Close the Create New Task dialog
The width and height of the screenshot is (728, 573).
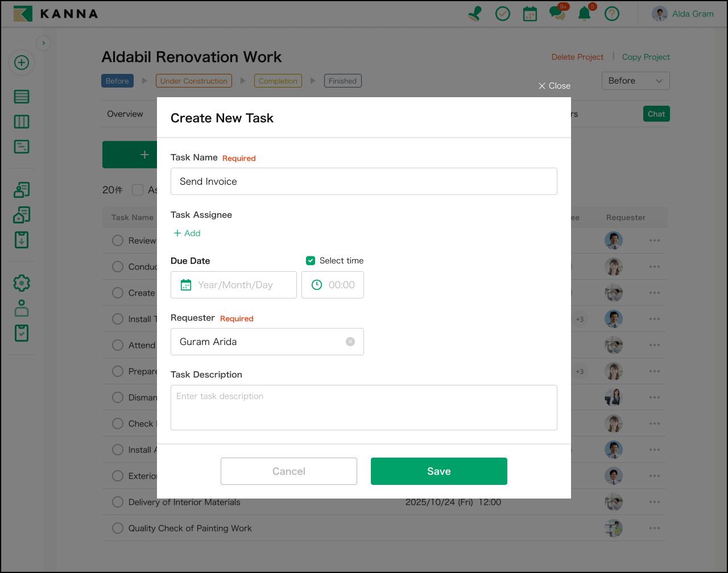coord(555,86)
